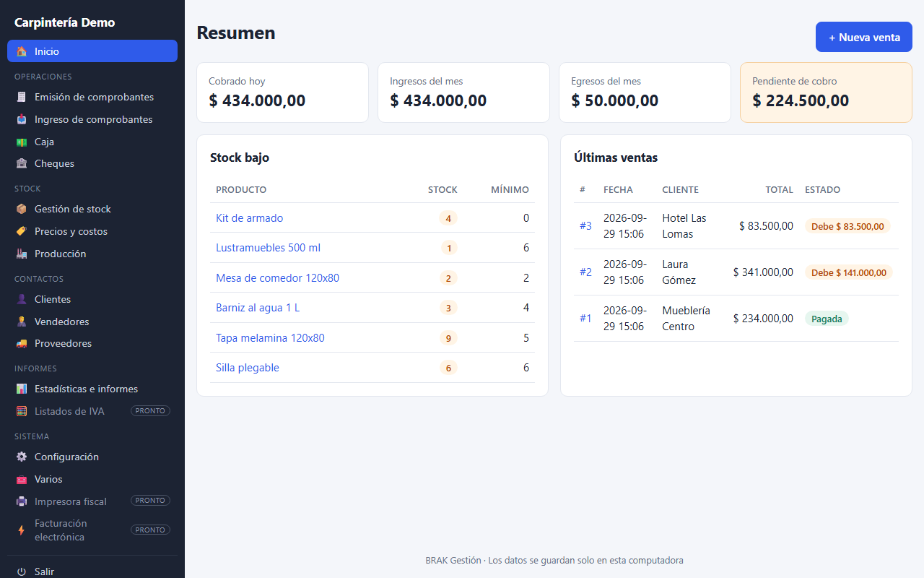Image resolution: width=924 pixels, height=578 pixels.
Task: Go to the Caja section label
Action: point(44,142)
